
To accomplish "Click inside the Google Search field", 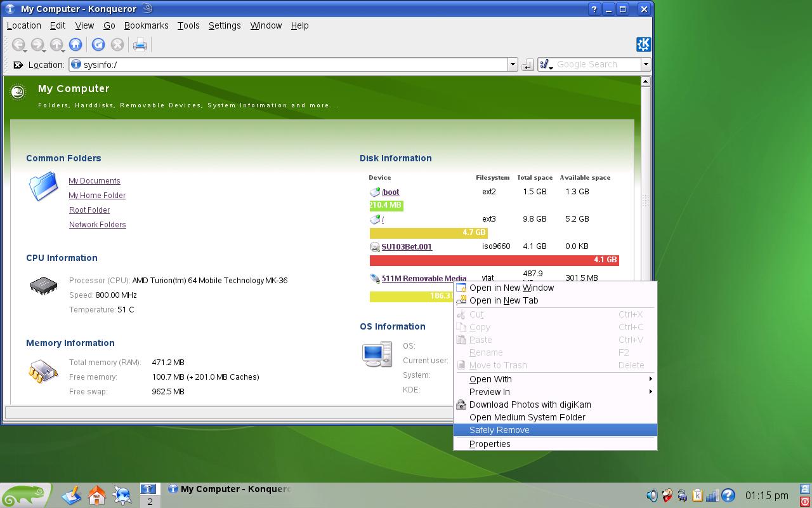I will click(598, 64).
